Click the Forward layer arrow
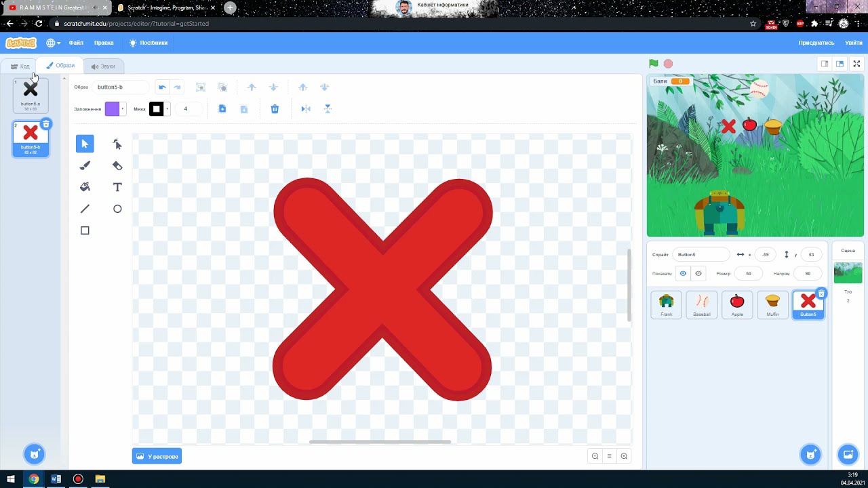This screenshot has height=488, width=868. (252, 87)
